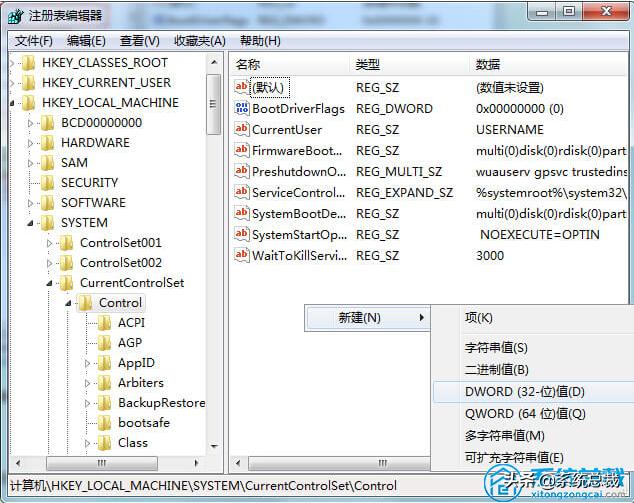
Task: Choose 二进制值(B) in the submenu
Action: [533, 370]
